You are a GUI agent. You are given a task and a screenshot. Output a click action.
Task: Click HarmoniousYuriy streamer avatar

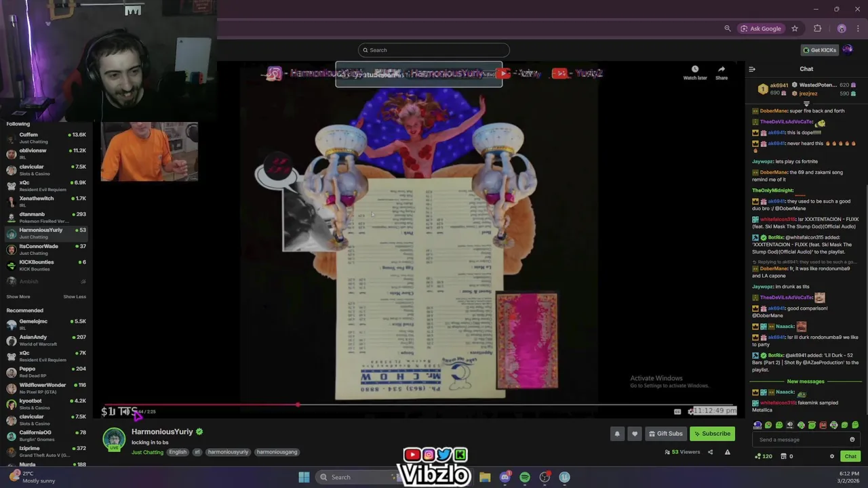tap(114, 439)
